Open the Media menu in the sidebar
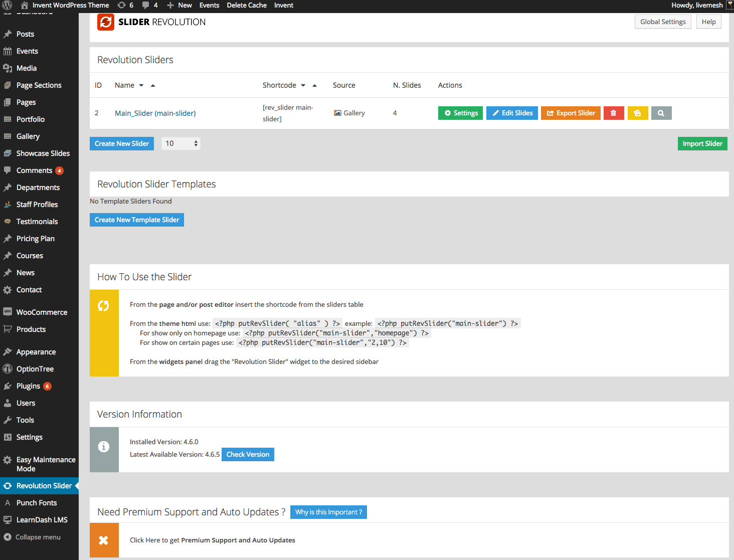Image resolution: width=734 pixels, height=560 pixels. coord(28,68)
